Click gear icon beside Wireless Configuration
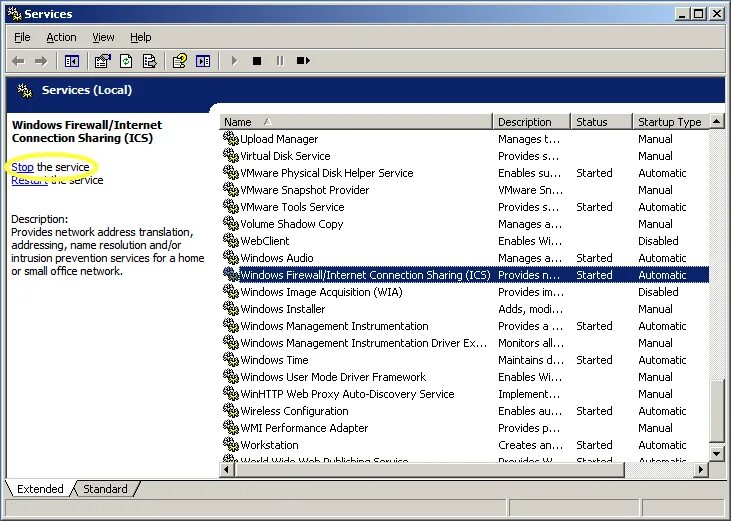Screen dimensions: 731x521 coord(231,411)
